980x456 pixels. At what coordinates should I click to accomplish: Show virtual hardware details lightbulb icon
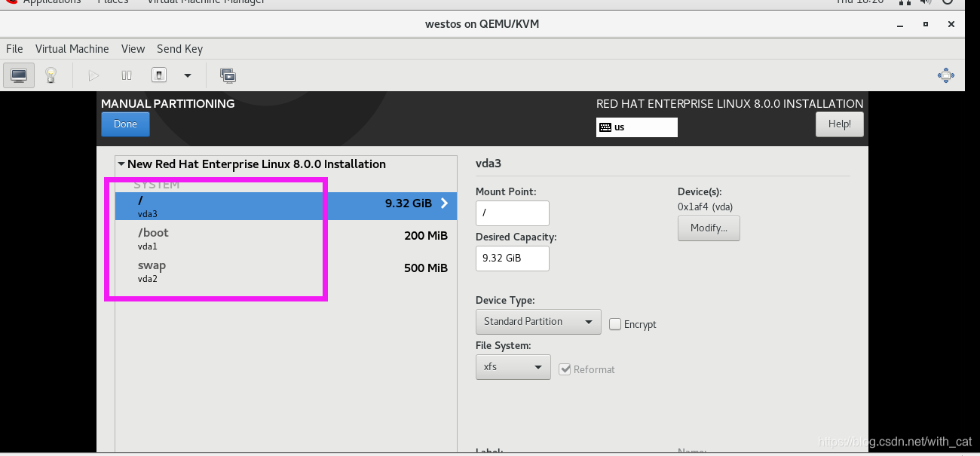(51, 75)
